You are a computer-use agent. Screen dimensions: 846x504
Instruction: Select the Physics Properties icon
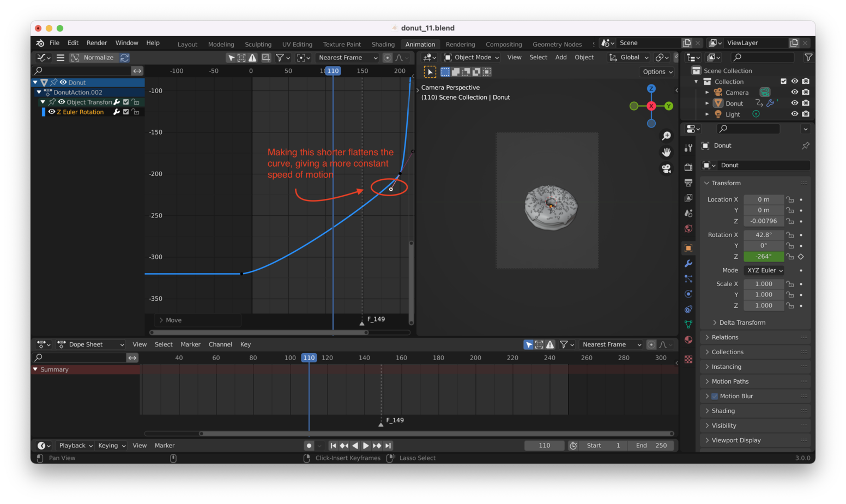688,294
